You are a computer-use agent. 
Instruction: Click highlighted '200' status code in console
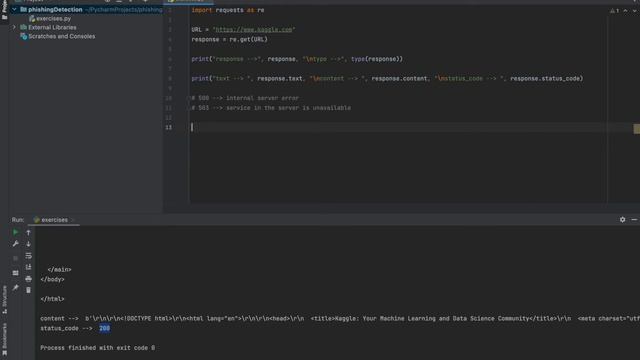pos(104,328)
